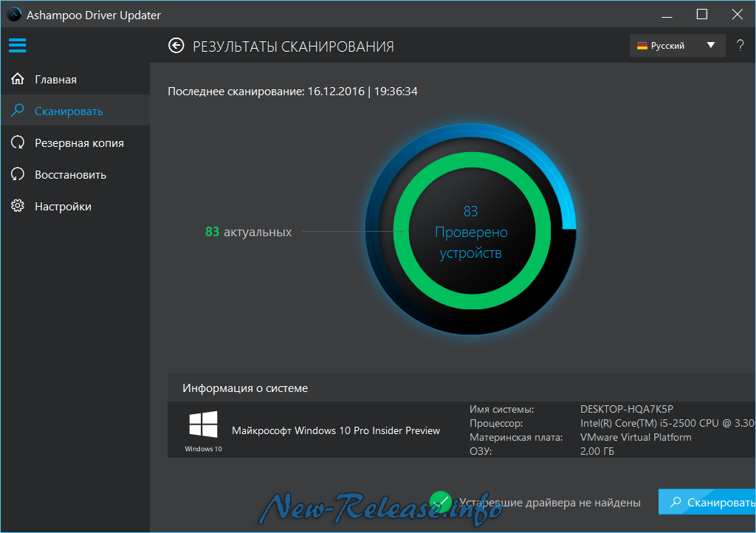
Task: Click the back arrow beside РЕЗУЛЬТАТЫ СКАНИРОВАНИЯ
Action: coord(176,46)
